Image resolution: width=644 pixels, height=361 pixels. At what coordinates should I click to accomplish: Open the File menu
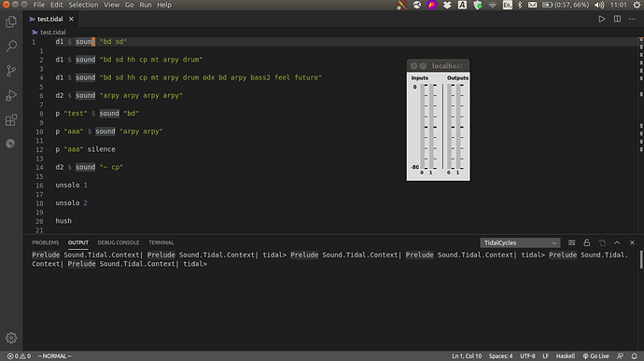pyautogui.click(x=39, y=5)
